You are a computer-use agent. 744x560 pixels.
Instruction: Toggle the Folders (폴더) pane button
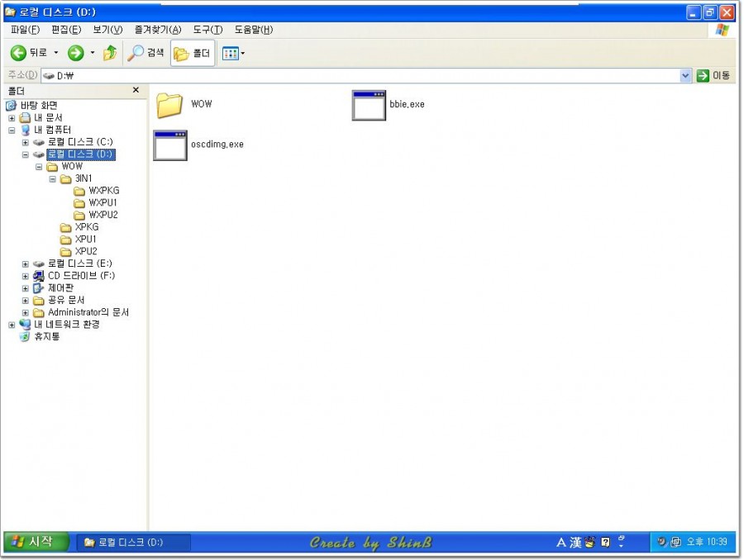tap(192, 53)
